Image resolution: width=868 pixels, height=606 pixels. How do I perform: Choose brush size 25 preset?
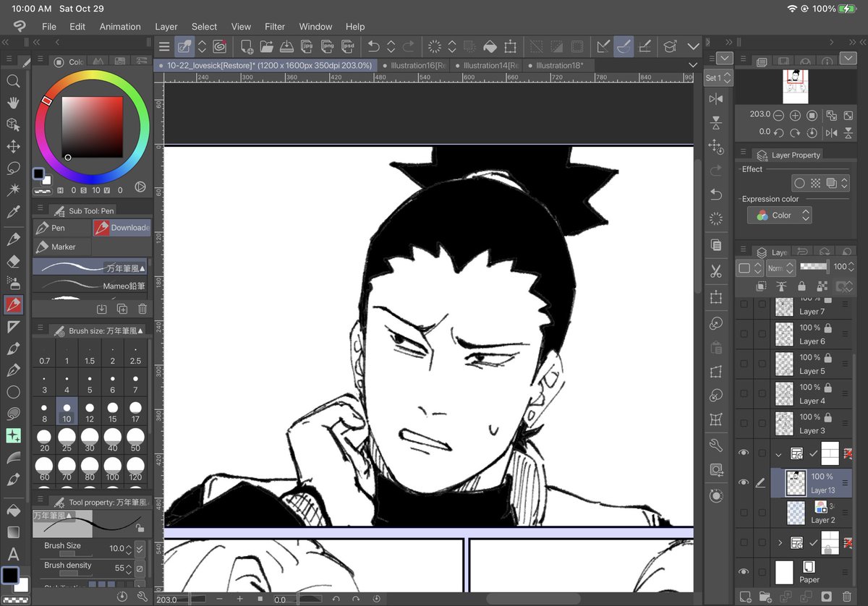(x=67, y=439)
